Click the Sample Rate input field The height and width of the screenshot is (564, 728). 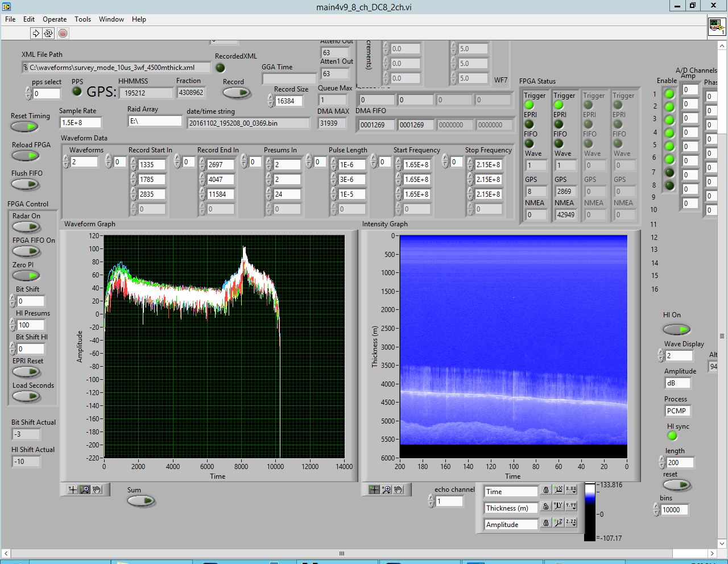80,123
